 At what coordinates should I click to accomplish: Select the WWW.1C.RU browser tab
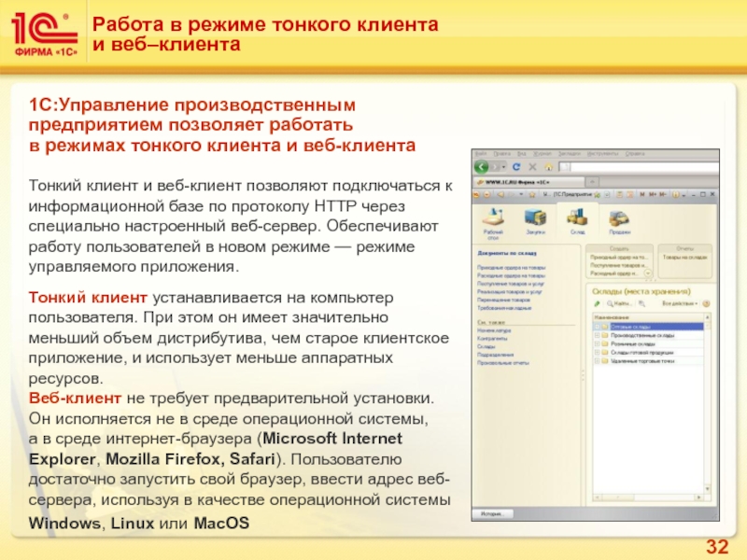[x=529, y=182]
